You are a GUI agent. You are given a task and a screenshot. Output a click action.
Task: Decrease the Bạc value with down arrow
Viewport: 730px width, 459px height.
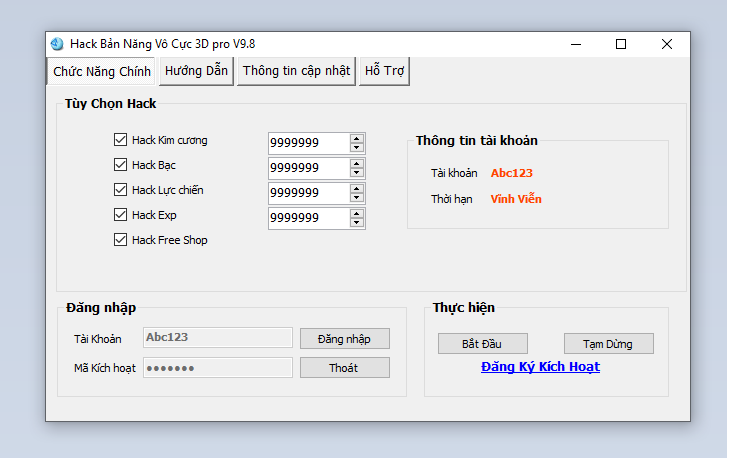(x=357, y=173)
